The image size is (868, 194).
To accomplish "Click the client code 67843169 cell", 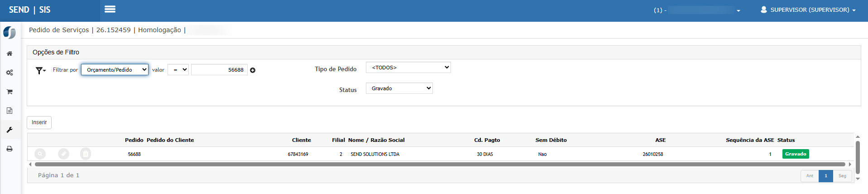I will (298, 154).
